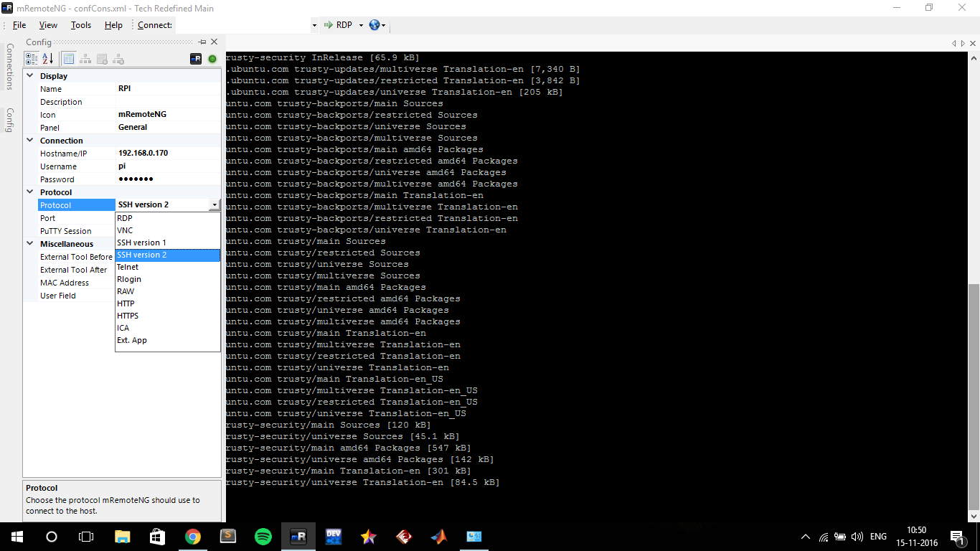Choose HTTP from protocol list
Viewport: 980px width, 551px height.
tap(168, 303)
